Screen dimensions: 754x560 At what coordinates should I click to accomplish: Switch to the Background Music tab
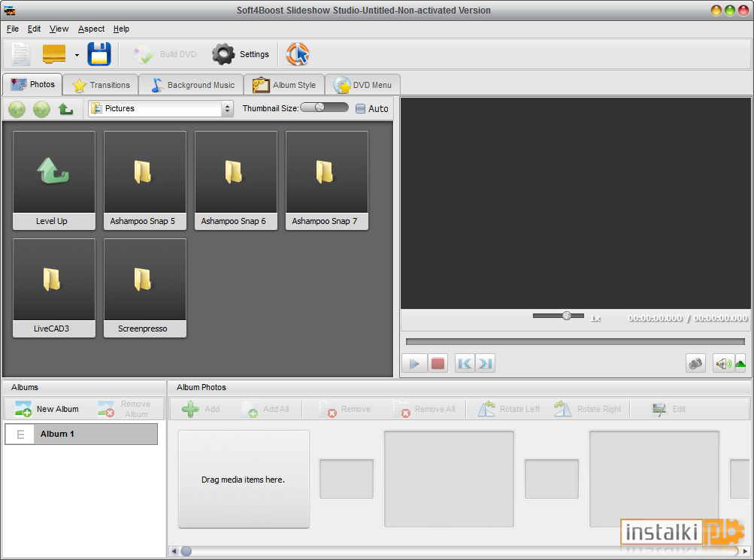[192, 85]
